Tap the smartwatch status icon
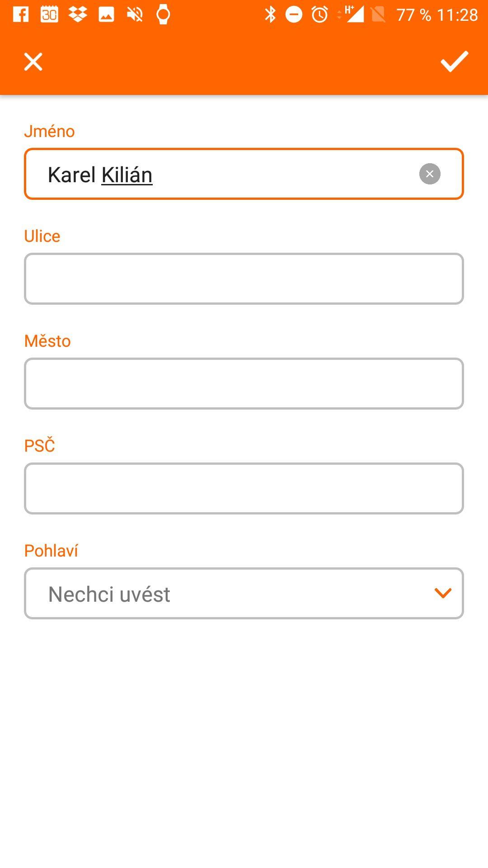This screenshot has height=868, width=488. click(163, 14)
